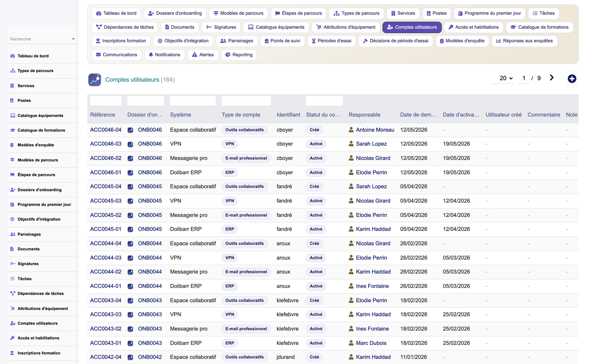The width and height of the screenshot is (589, 364).
Task: Click ONB0046 dossier icon in row ACC0046-04
Action: click(130, 130)
